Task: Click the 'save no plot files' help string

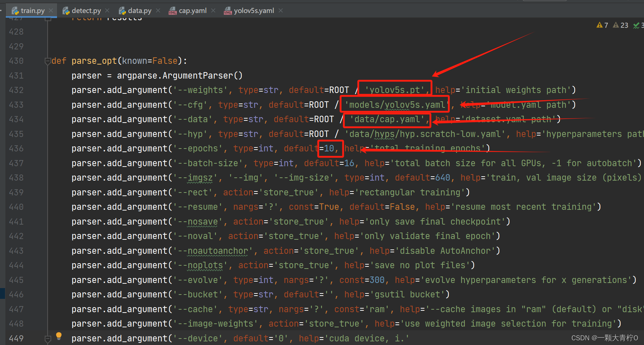Action: point(420,265)
